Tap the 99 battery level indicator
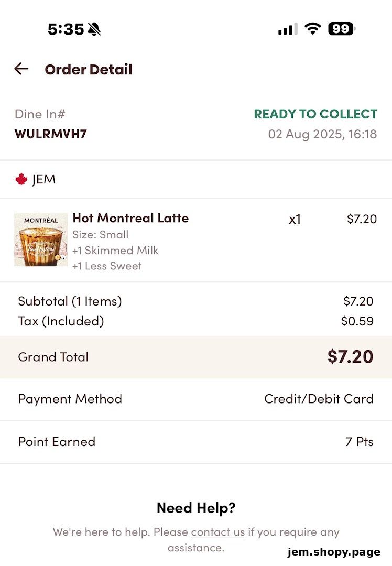The image size is (392, 566). 341,29
